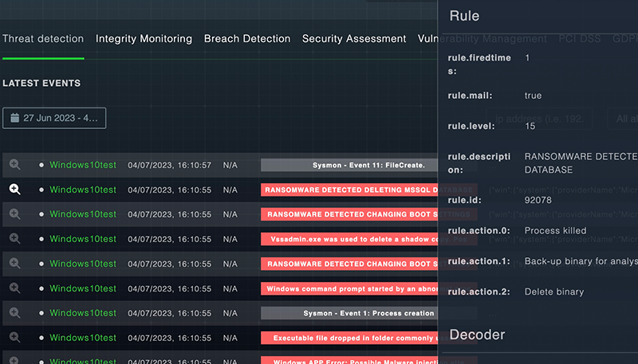Switch to the Threat detection tab
Viewport: 638px width, 364px height.
[43, 38]
